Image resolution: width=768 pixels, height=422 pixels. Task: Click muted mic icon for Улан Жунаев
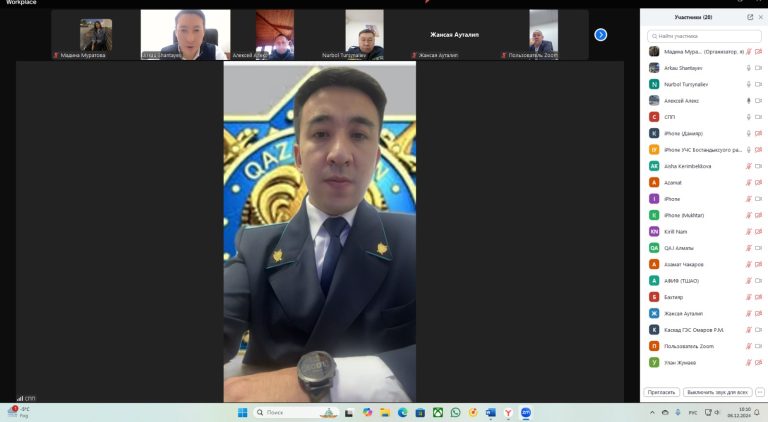click(748, 363)
